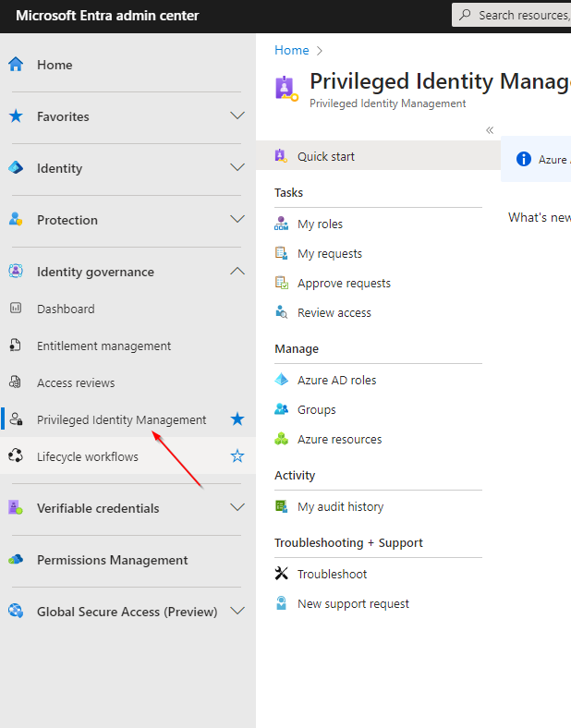
Task: Click the Global Secure Access globe icon
Action: (x=16, y=611)
